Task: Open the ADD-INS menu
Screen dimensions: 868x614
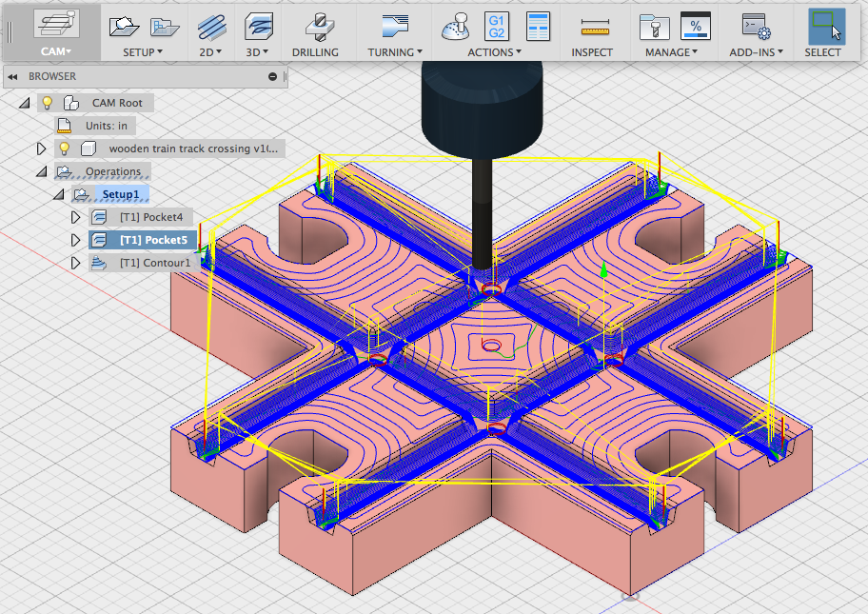Action: tap(757, 52)
